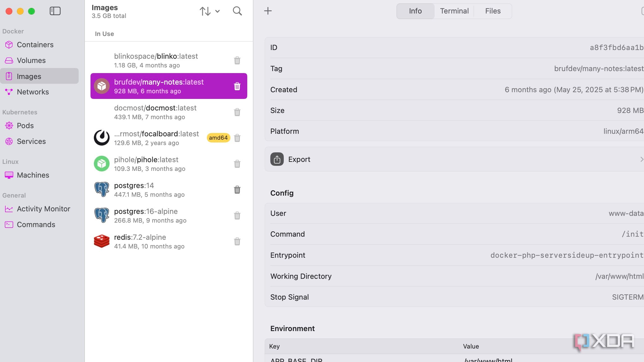The height and width of the screenshot is (362, 644).
Task: Select the Info tab
Action: point(415,11)
